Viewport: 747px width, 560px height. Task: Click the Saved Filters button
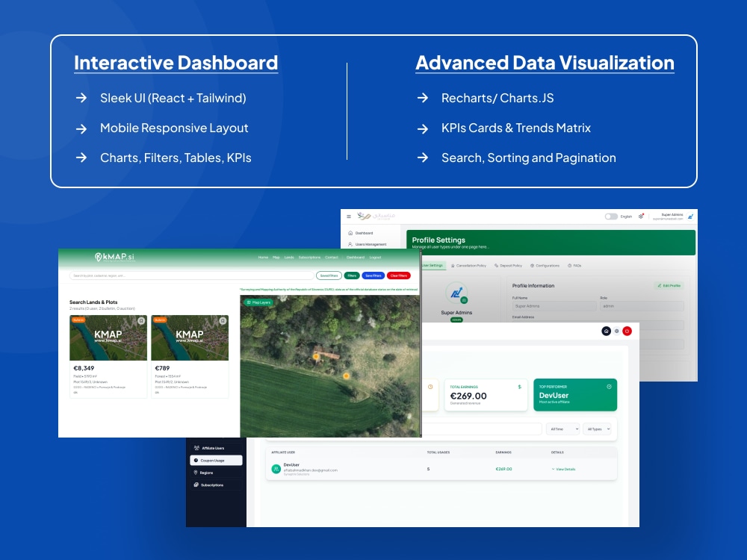(x=329, y=276)
